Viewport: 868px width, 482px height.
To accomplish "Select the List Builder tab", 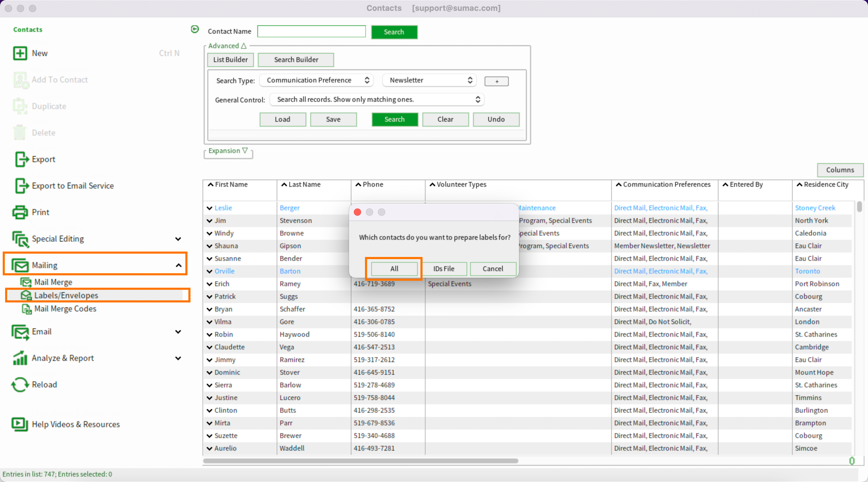I will (x=231, y=60).
